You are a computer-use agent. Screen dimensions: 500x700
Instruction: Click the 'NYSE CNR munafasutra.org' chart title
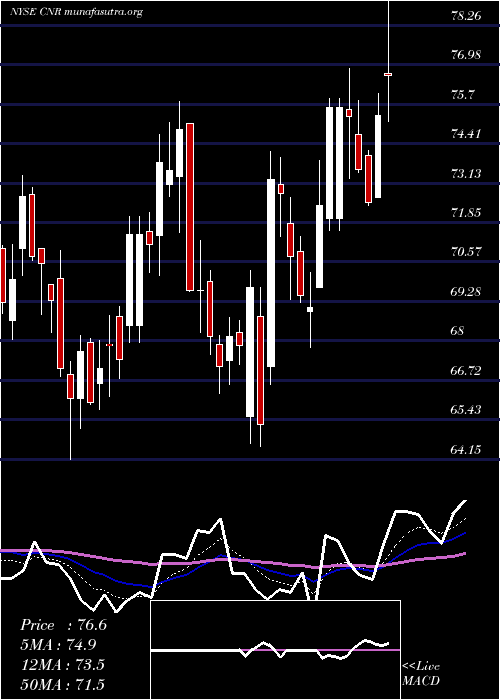76,12
